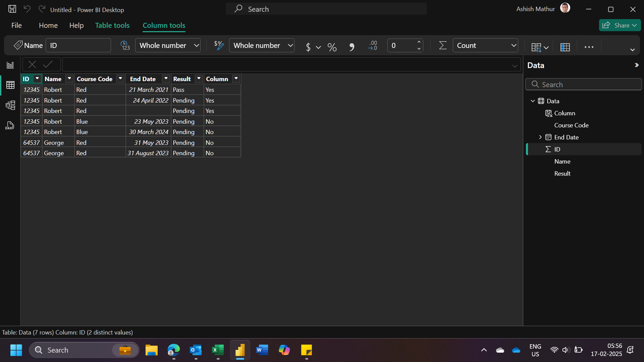The height and width of the screenshot is (362, 644).
Task: Select the Result field in Data pane
Action: 562,173
